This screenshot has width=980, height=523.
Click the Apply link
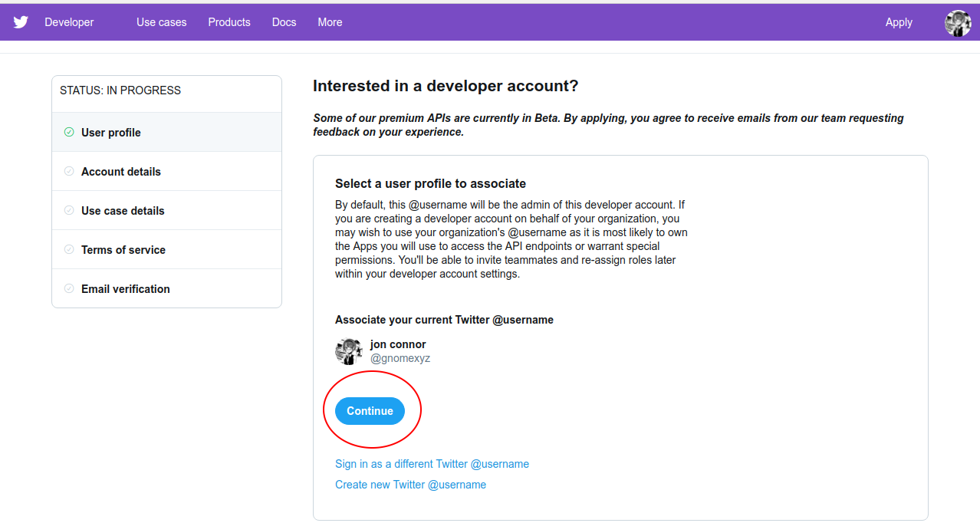(898, 22)
